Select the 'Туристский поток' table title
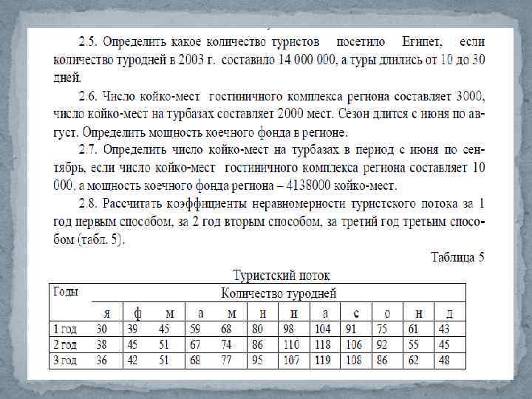 tap(282, 275)
